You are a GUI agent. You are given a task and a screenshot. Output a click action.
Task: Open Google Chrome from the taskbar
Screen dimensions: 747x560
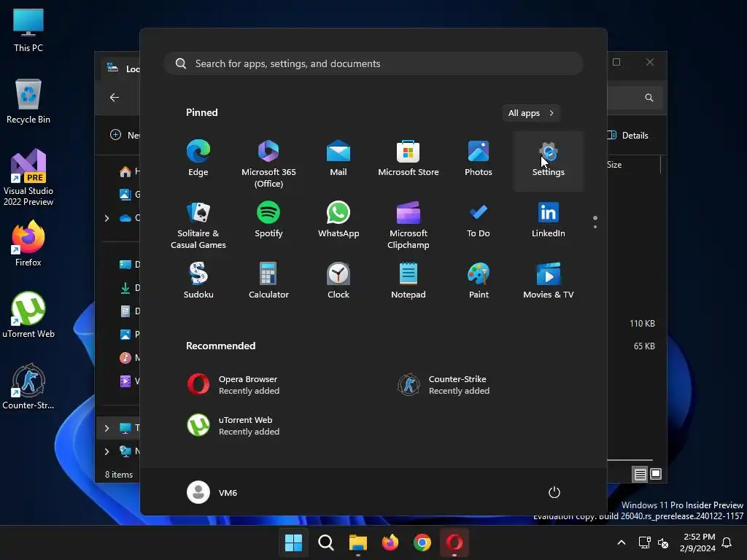pos(422,542)
